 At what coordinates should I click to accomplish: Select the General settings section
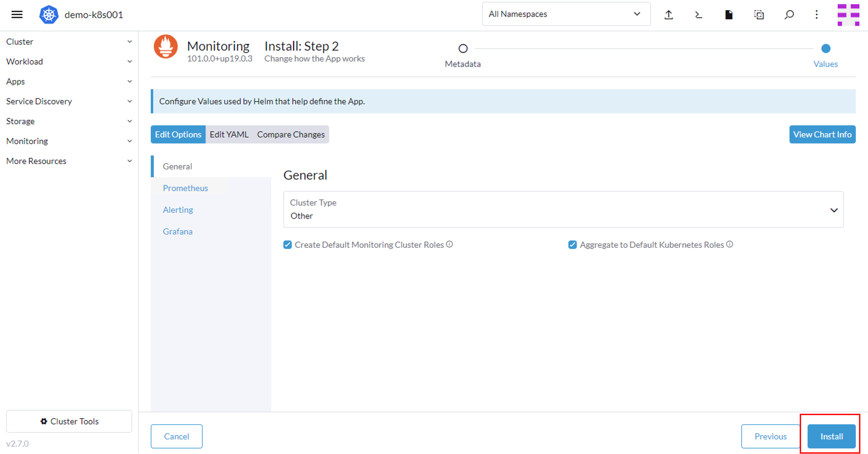(x=211, y=166)
